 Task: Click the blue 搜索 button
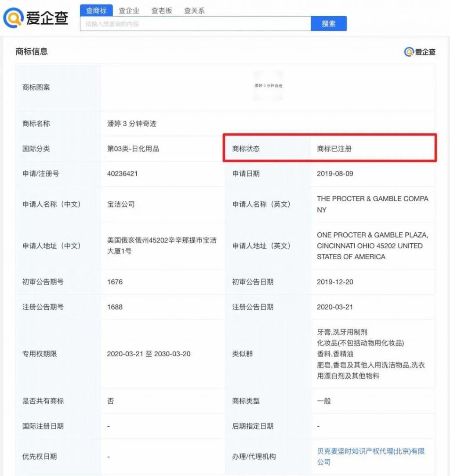(x=329, y=24)
